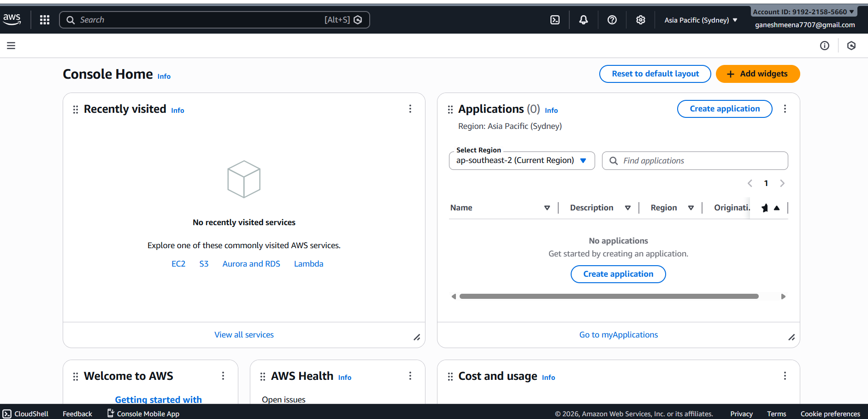Open the Asia Pacific (Sydney) region dropdown
The height and width of the screenshot is (419, 868).
tap(701, 20)
